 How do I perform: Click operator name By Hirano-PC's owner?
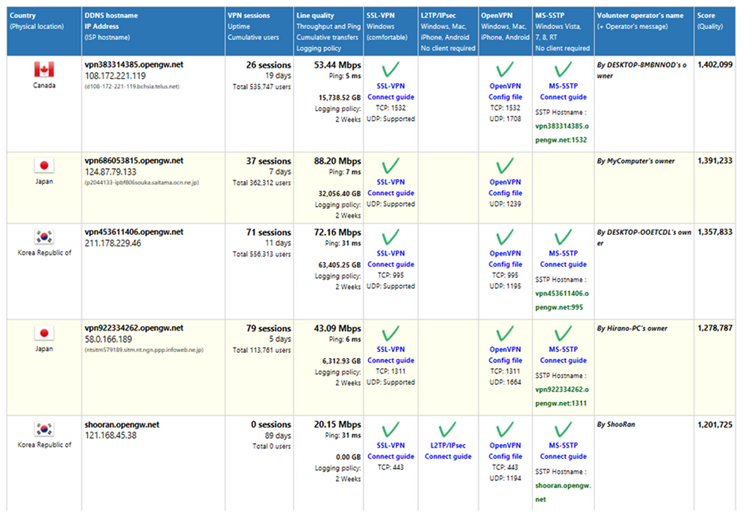click(632, 329)
